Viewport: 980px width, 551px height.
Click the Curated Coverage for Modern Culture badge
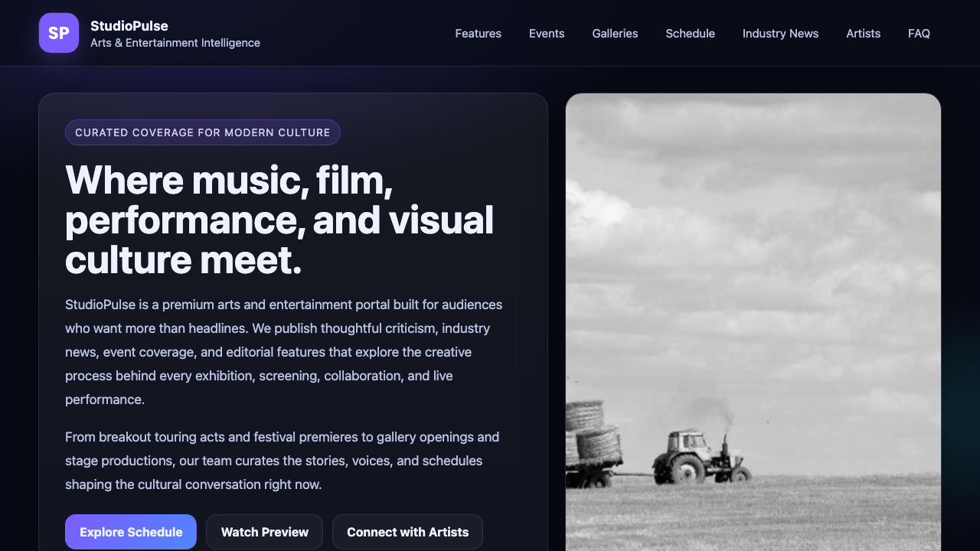pyautogui.click(x=203, y=132)
